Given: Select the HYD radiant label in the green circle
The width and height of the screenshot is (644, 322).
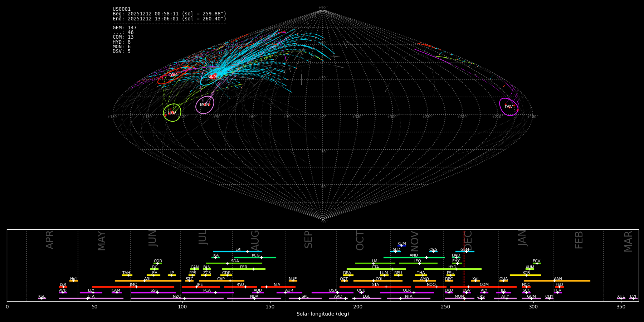Looking at the screenshot, I should (x=172, y=113).
